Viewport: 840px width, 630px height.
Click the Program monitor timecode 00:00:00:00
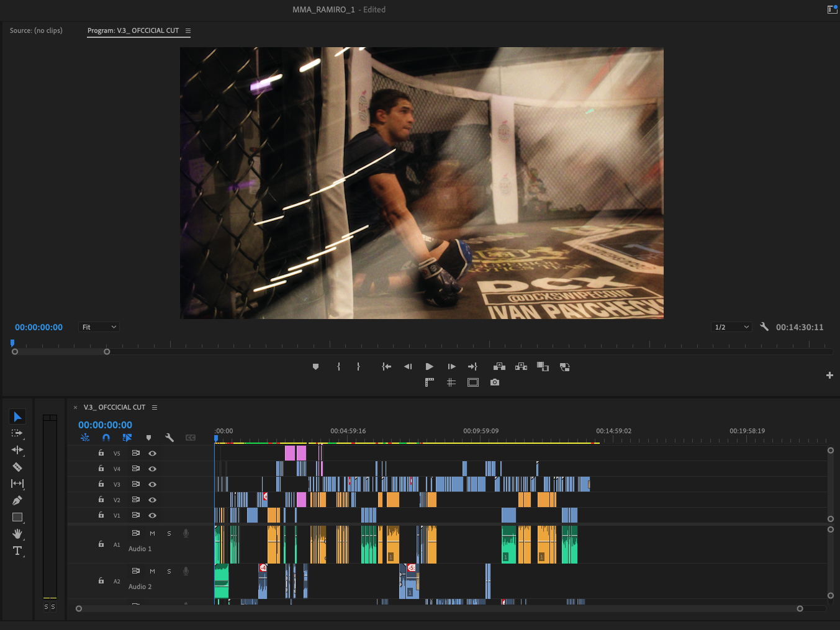[x=38, y=327]
